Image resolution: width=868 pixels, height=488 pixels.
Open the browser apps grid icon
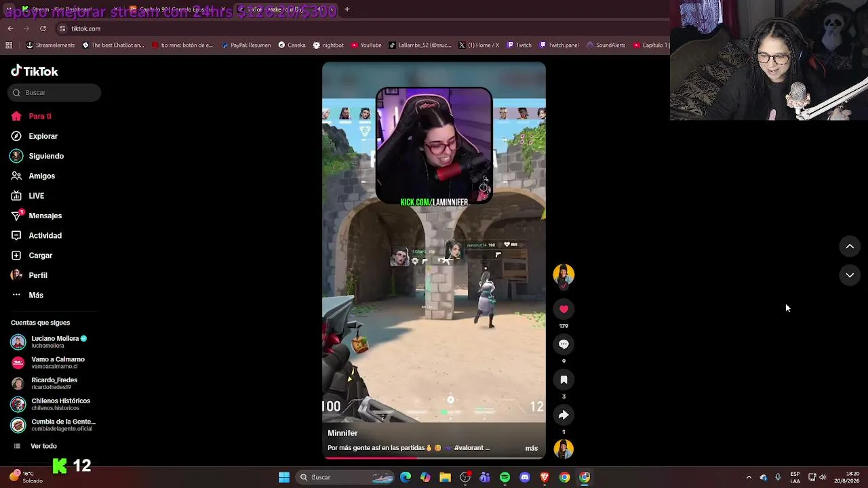[x=9, y=45]
